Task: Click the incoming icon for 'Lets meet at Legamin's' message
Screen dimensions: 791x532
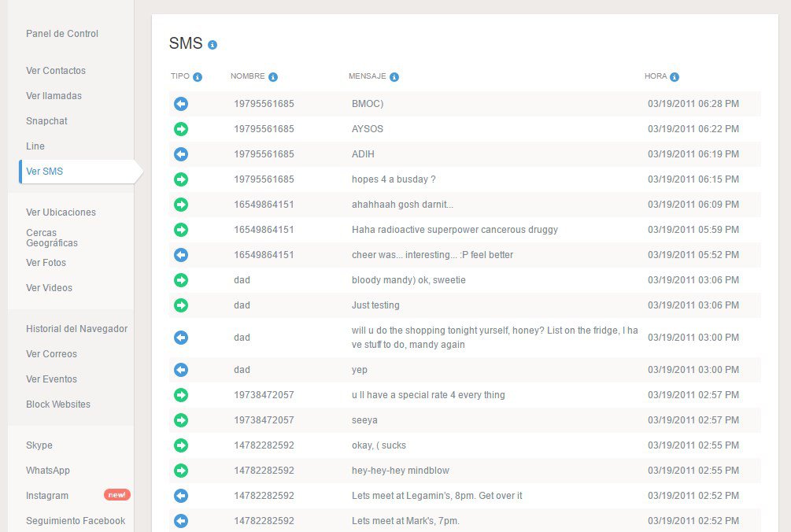Action: (x=181, y=497)
